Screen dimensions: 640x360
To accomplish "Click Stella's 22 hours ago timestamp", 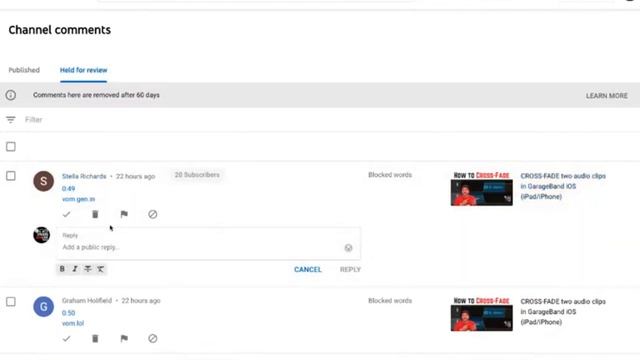I will [x=136, y=176].
